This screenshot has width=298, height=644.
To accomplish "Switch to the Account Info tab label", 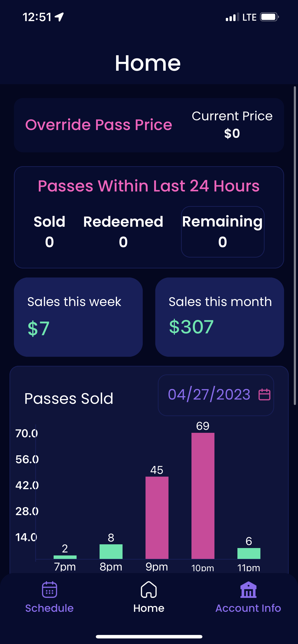I will [248, 608].
